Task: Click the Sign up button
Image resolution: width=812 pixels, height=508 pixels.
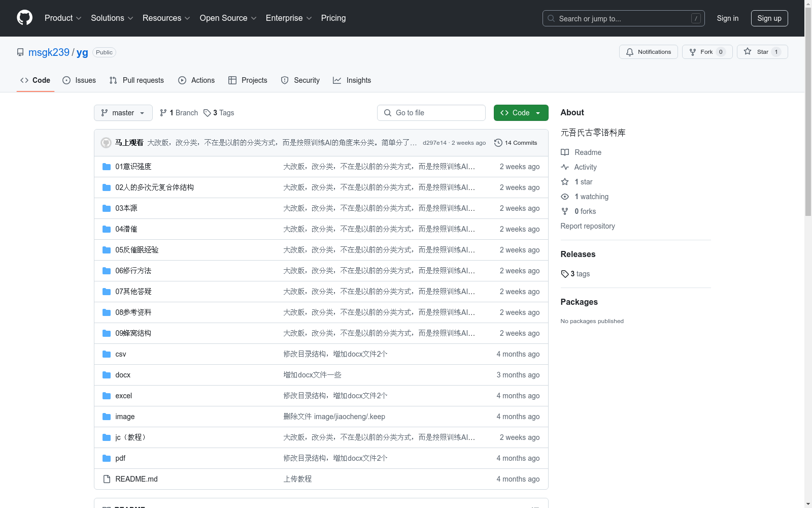Action: pos(769,18)
